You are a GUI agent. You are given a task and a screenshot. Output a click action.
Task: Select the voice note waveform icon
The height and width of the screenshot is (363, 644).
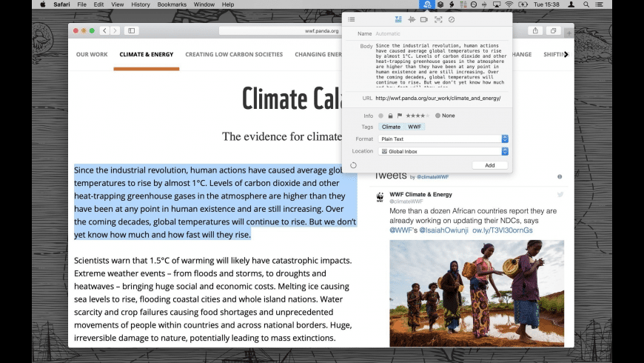pyautogui.click(x=412, y=19)
